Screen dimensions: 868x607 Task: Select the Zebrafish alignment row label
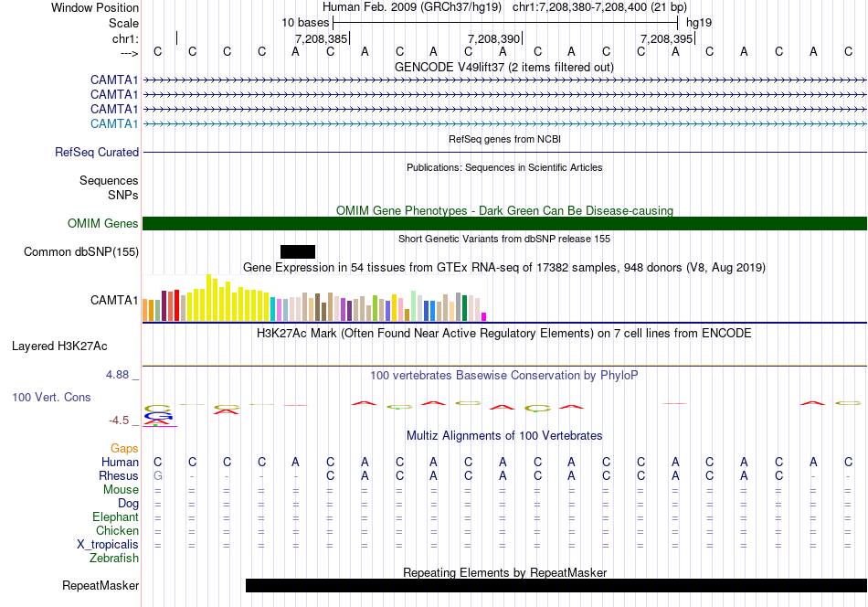(x=114, y=559)
